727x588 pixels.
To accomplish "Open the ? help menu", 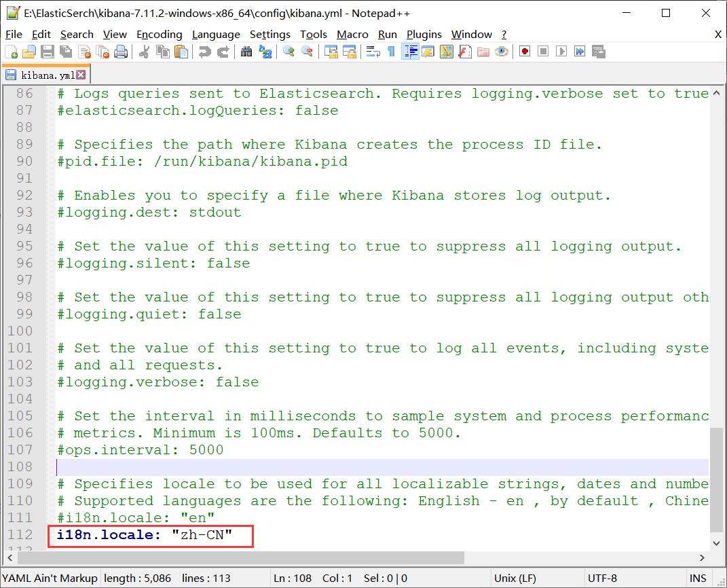I will pos(504,35).
